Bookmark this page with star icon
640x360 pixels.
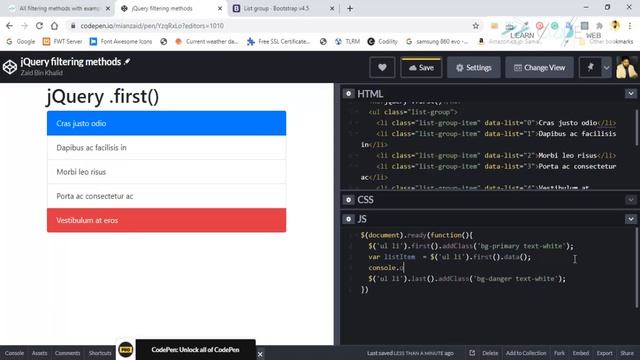pos(476,26)
